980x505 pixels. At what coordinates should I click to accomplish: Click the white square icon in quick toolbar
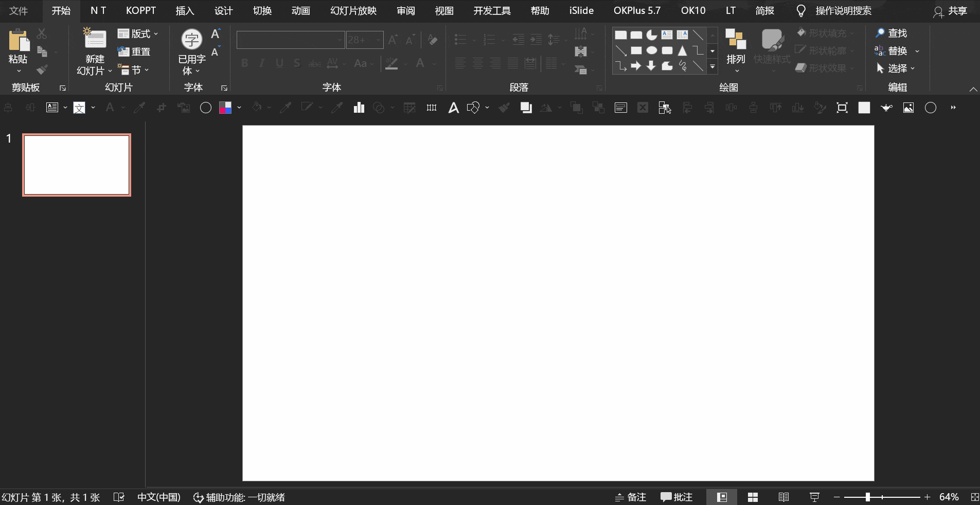coord(864,108)
